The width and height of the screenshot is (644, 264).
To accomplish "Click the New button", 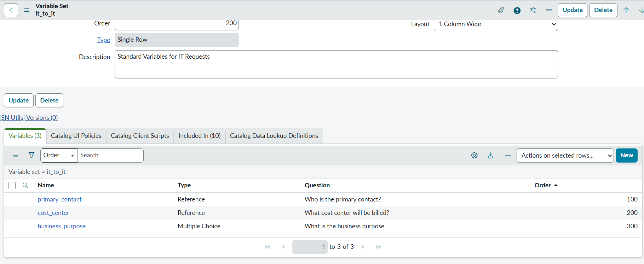I will [x=626, y=156].
